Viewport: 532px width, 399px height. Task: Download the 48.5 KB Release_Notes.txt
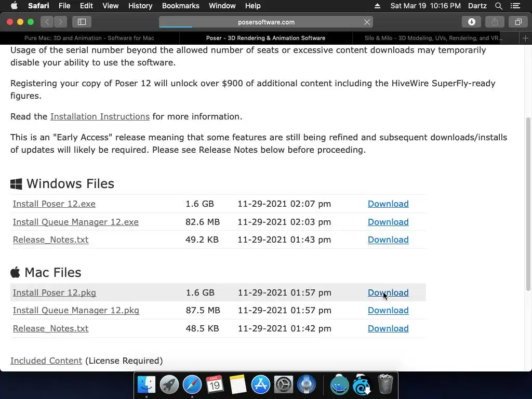(388, 328)
